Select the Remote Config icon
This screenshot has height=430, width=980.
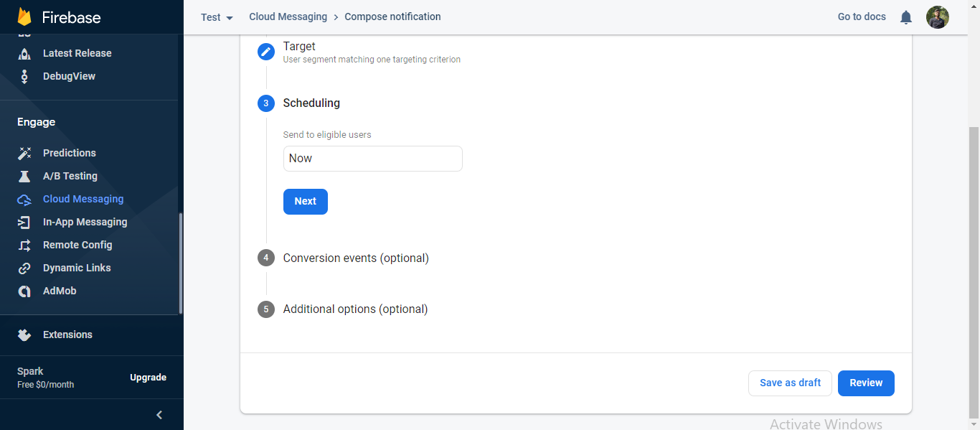(26, 245)
